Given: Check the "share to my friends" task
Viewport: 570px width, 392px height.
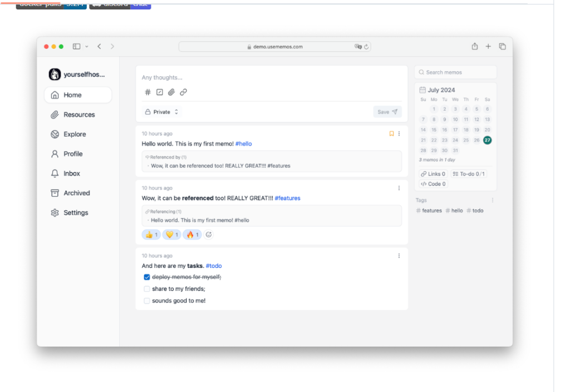Looking at the screenshot, I should pos(147,289).
